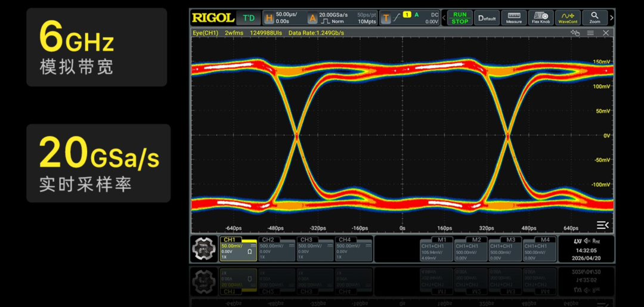Open the Measure menu icon
Viewport: 644px width, 307px height.
514,18
